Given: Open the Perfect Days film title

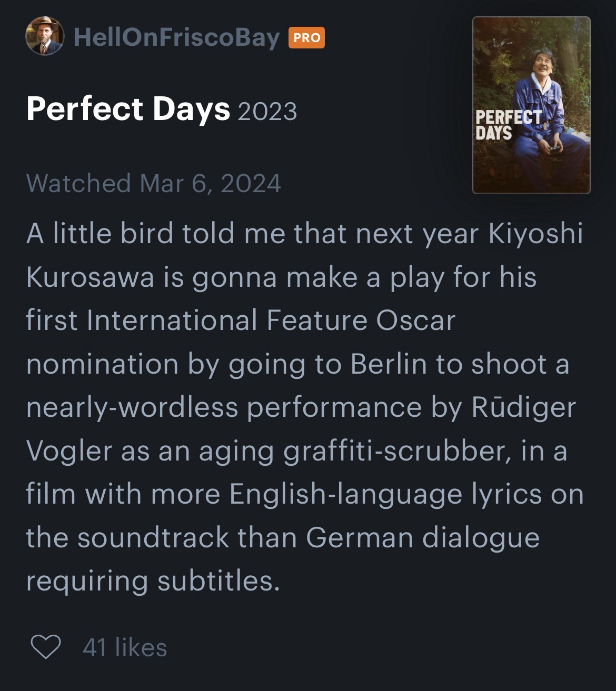Looking at the screenshot, I should coord(128,109).
